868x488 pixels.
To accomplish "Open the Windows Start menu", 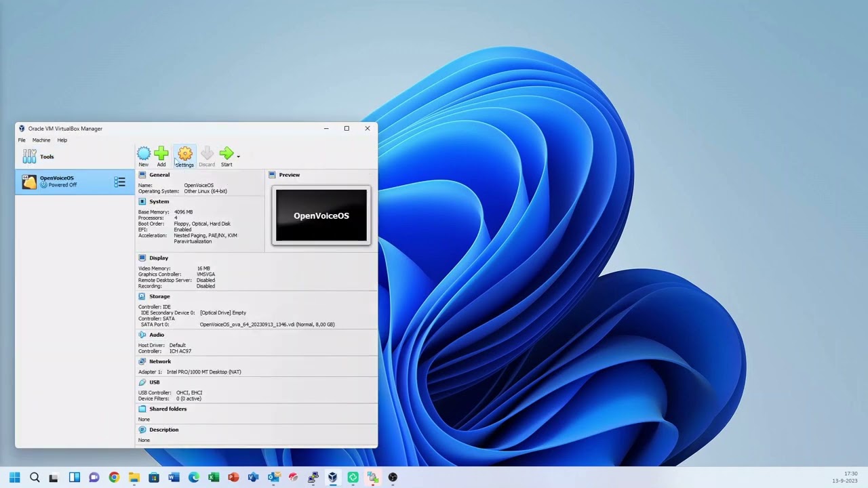I will [15, 477].
